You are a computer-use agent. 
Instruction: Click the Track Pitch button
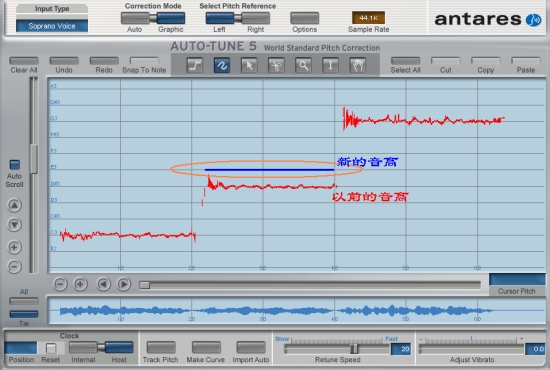click(161, 347)
